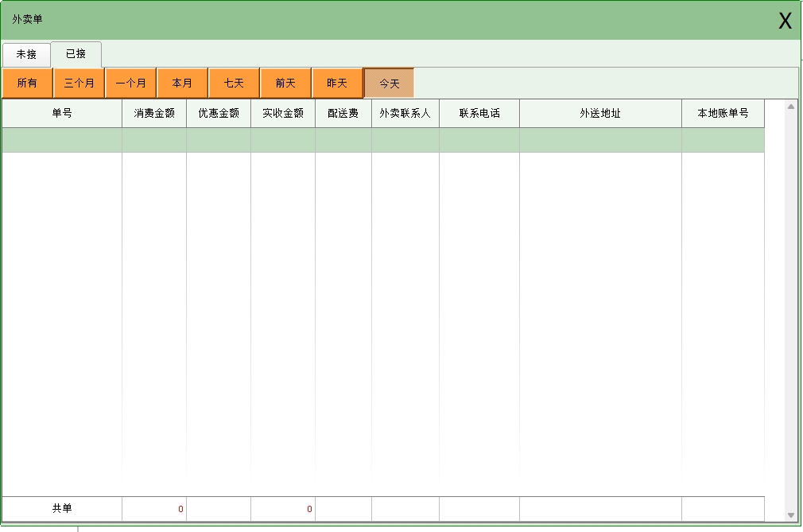Click the 单号 column header

point(62,114)
